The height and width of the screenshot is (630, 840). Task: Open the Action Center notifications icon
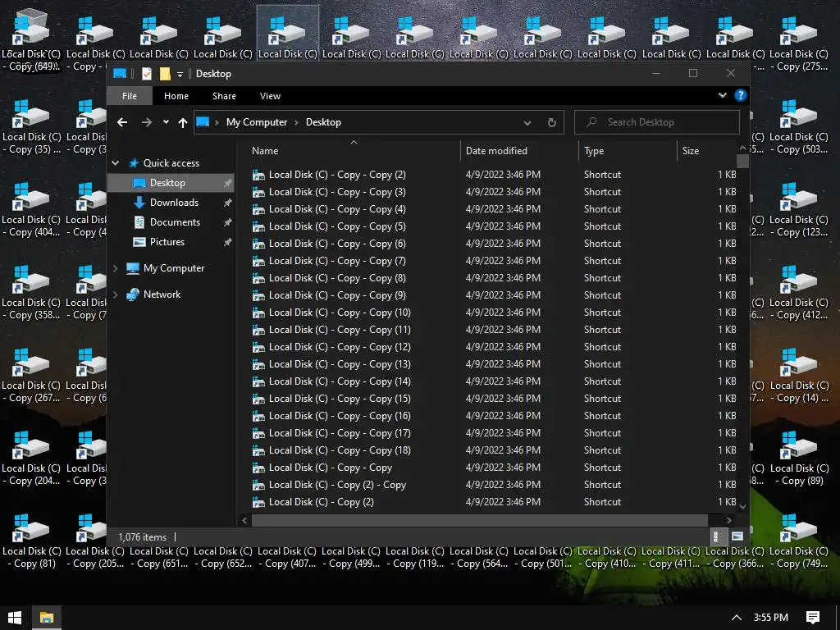pos(813,618)
